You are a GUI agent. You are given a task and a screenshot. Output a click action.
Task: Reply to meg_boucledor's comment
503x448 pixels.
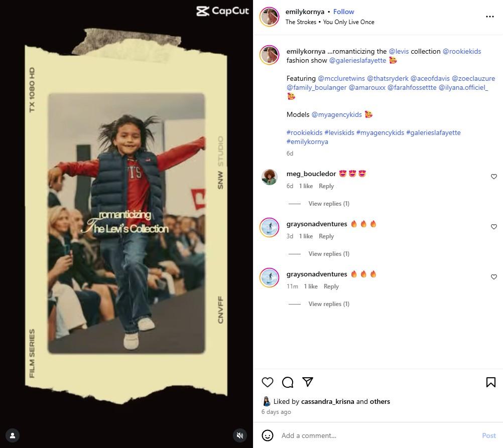(x=326, y=186)
